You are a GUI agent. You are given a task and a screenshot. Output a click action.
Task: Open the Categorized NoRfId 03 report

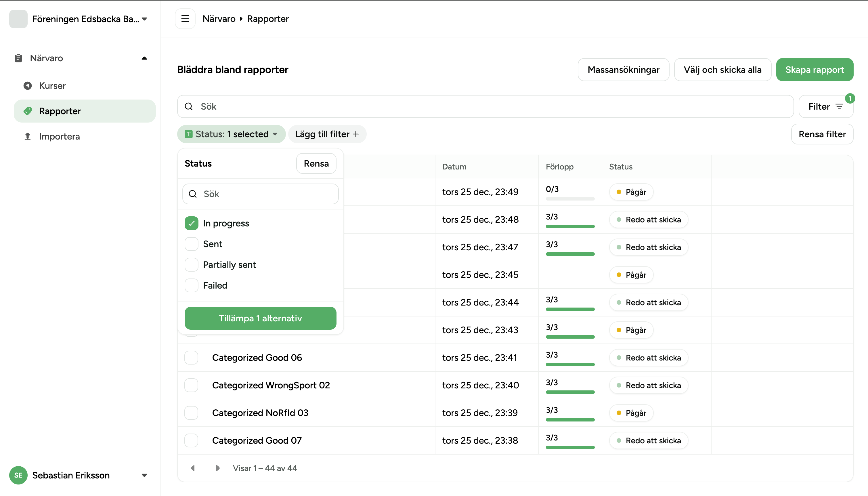click(x=260, y=413)
